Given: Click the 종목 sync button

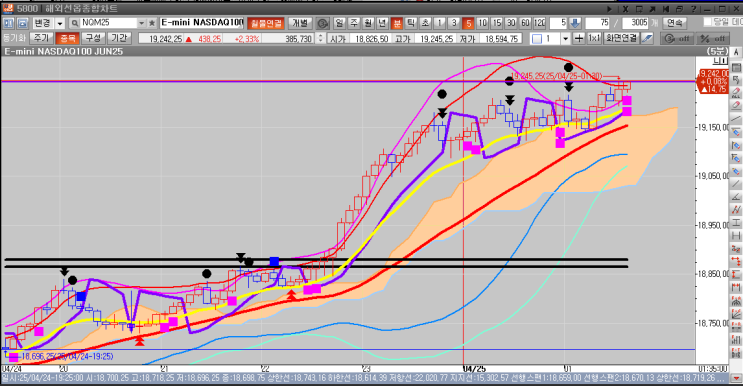Looking at the screenshot, I should pos(67,38).
